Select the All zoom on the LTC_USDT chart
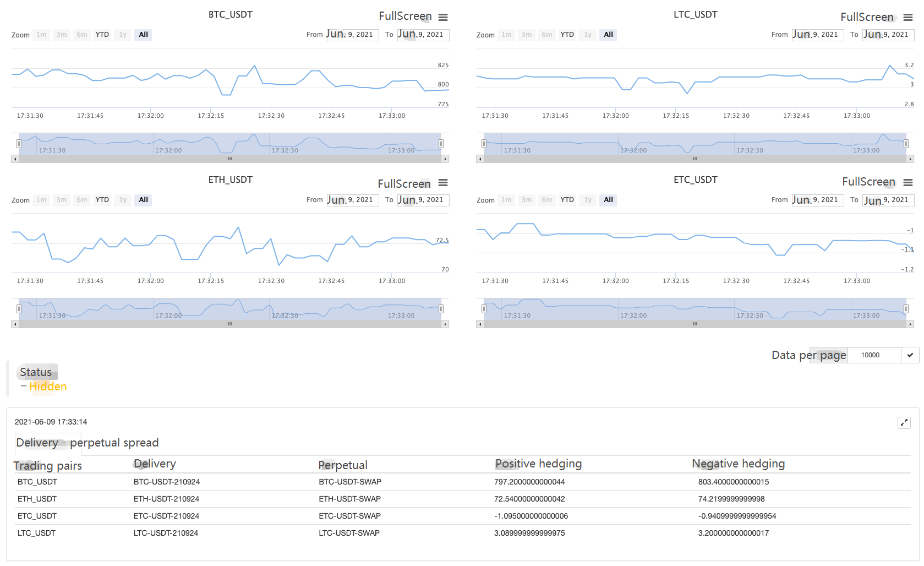The image size is (924, 566). 608,35
